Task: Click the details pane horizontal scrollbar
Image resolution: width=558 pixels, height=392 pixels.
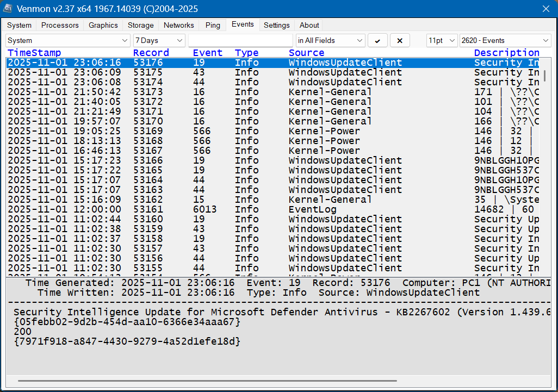Action: coord(207,381)
